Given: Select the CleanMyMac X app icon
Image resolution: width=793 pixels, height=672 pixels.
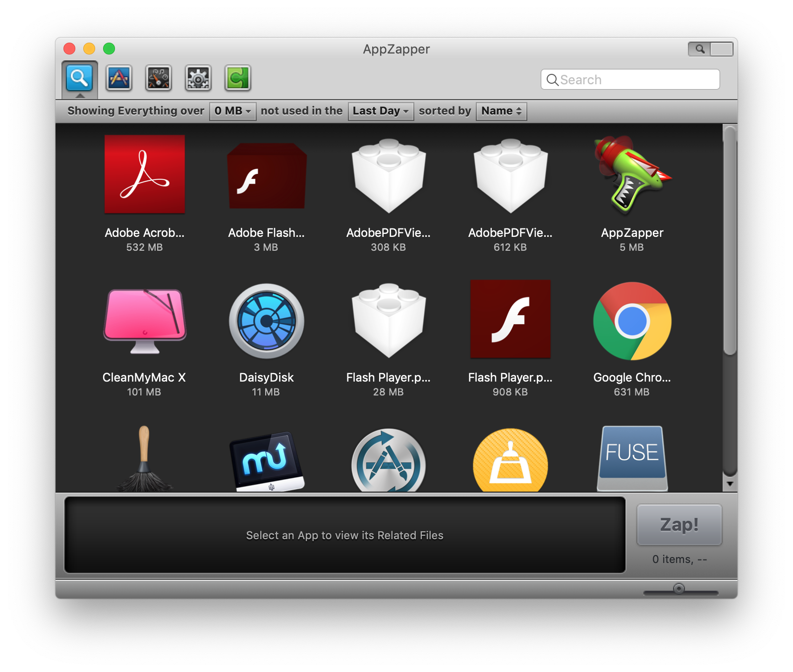Looking at the screenshot, I should [145, 321].
